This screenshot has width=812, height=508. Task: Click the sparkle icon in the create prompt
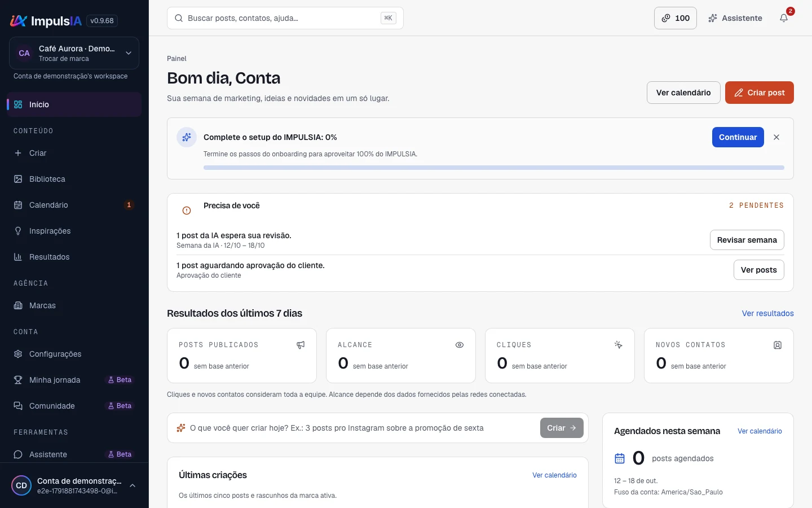pos(181,428)
